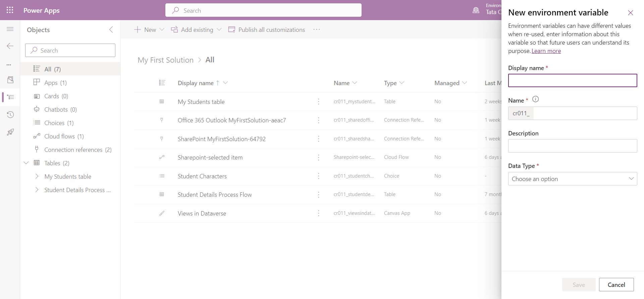Select Connection references in Objects list

coord(73,150)
